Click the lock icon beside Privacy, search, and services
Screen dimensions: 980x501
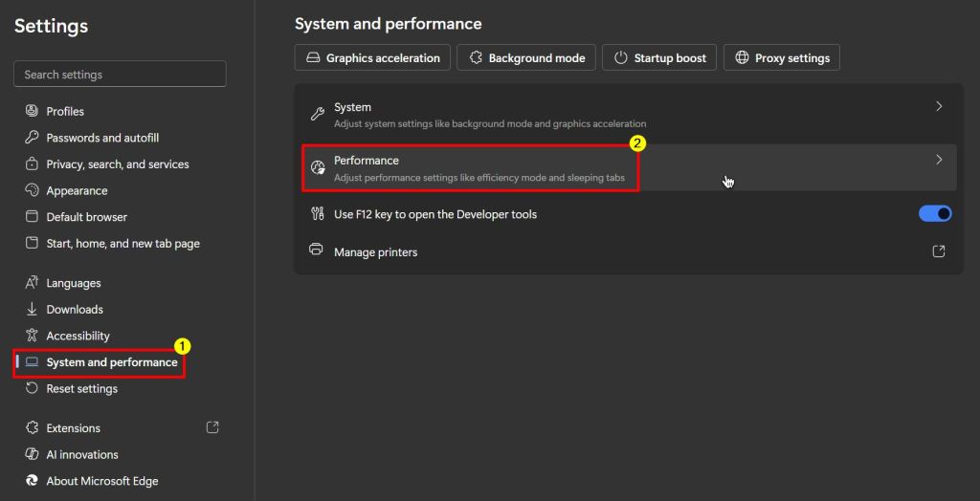[32, 163]
